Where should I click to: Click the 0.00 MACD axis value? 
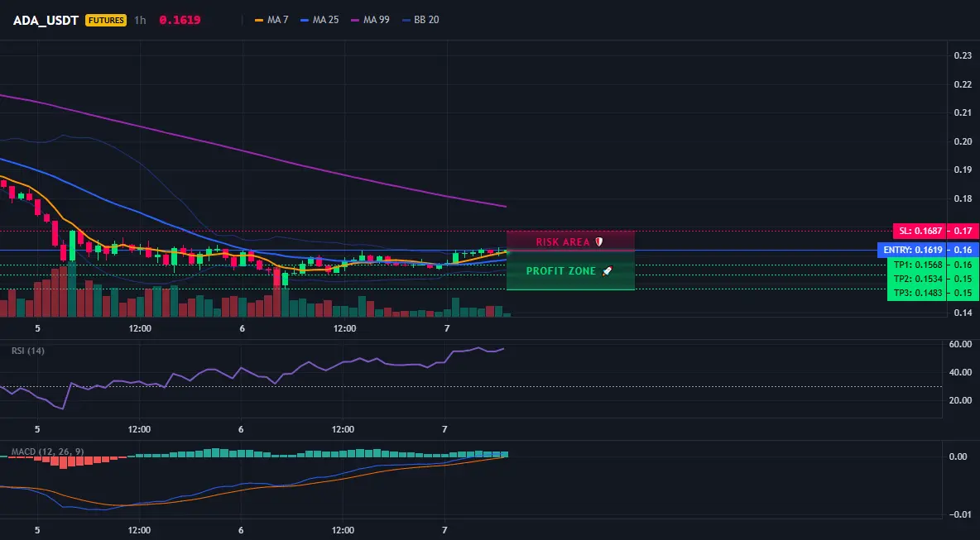(958, 456)
